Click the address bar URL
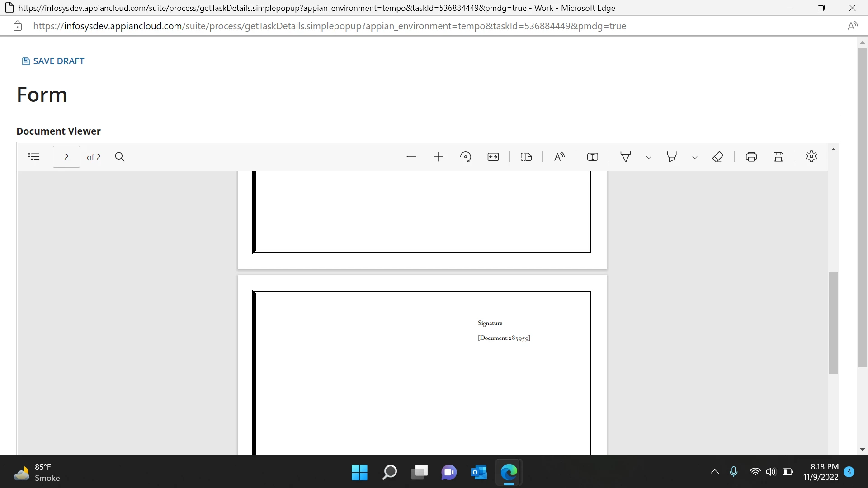Viewport: 868px width, 488px height. point(330,26)
